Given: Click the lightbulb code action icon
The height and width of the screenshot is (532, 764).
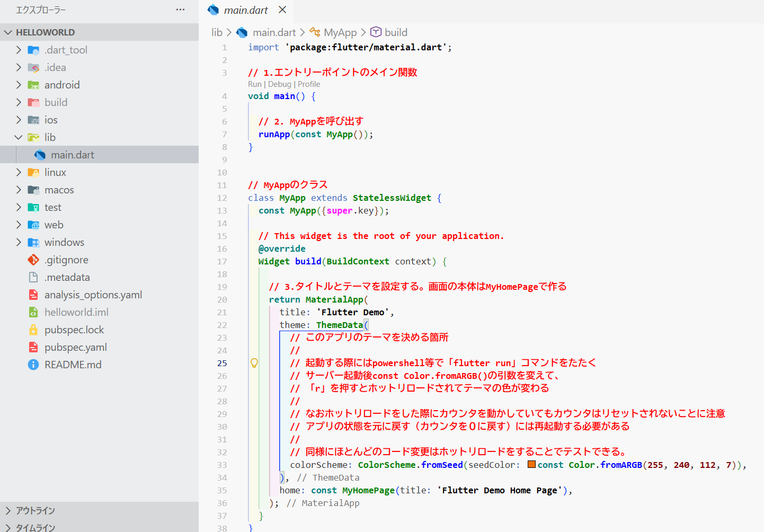Looking at the screenshot, I should pyautogui.click(x=254, y=363).
